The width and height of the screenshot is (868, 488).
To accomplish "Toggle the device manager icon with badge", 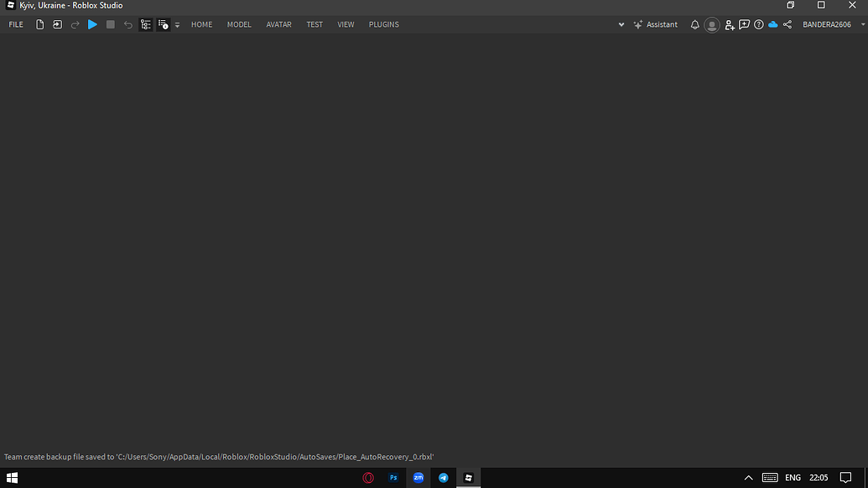I will tap(163, 24).
